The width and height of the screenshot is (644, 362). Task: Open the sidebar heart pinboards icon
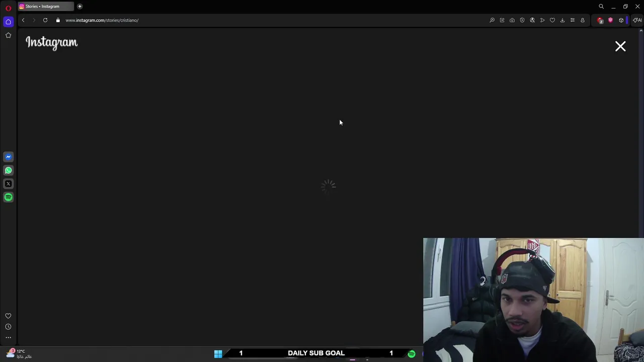click(x=8, y=316)
